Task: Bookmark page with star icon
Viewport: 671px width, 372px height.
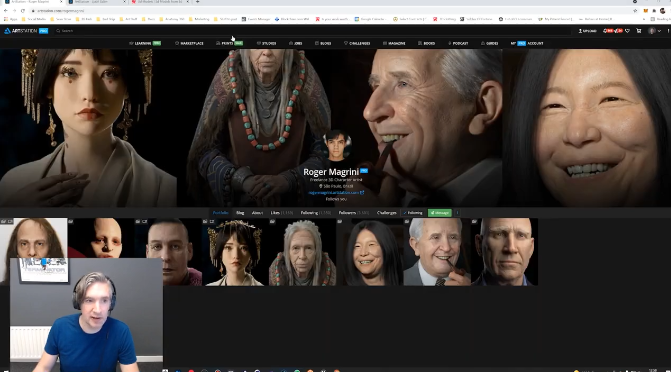Action: (x=635, y=11)
